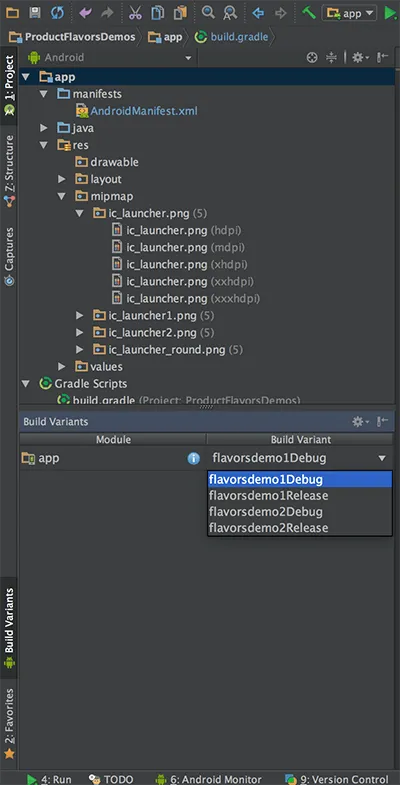Toggle the Build Variants side tab
Screen dimensions: 400x785
[x=9, y=628]
